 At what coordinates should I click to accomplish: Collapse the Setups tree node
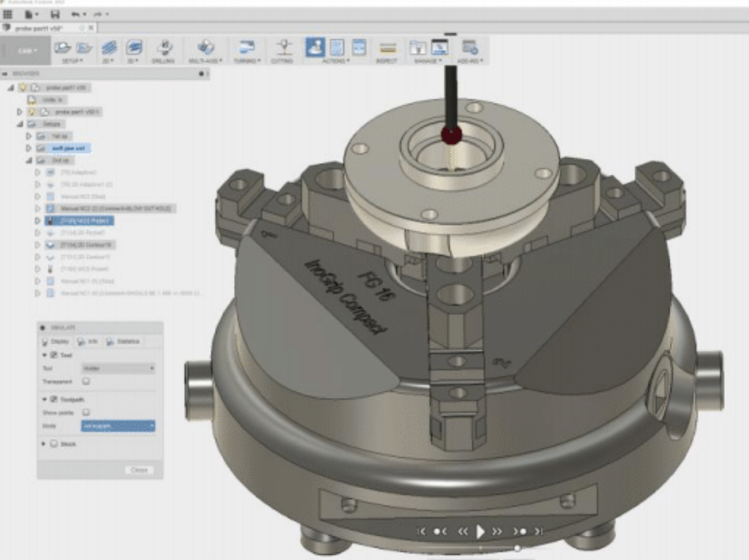21,124
